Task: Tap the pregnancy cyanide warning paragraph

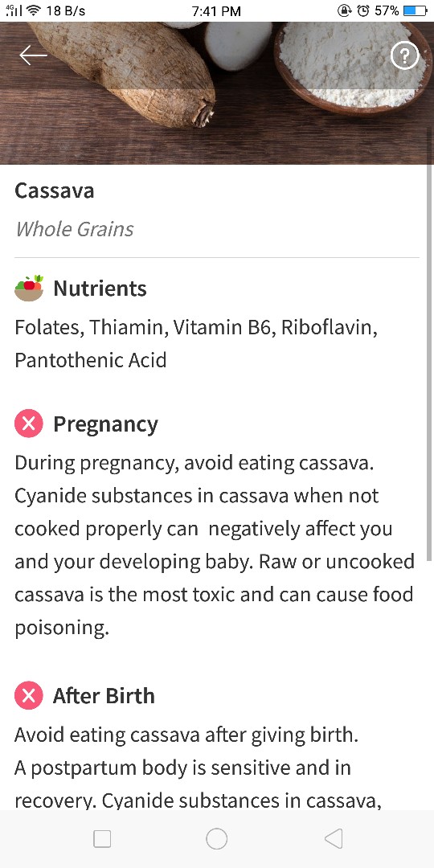Action: pyautogui.click(x=215, y=545)
